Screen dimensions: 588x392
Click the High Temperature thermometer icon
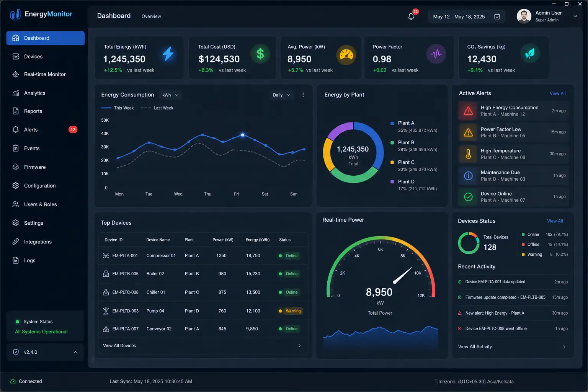468,154
